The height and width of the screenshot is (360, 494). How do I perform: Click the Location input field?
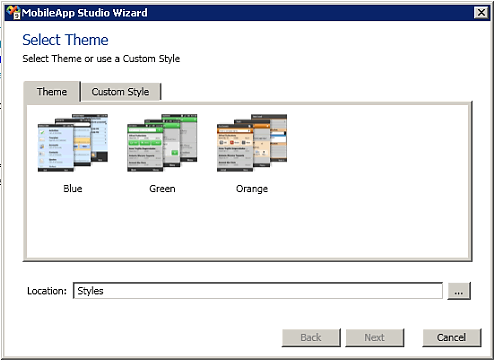click(258, 291)
